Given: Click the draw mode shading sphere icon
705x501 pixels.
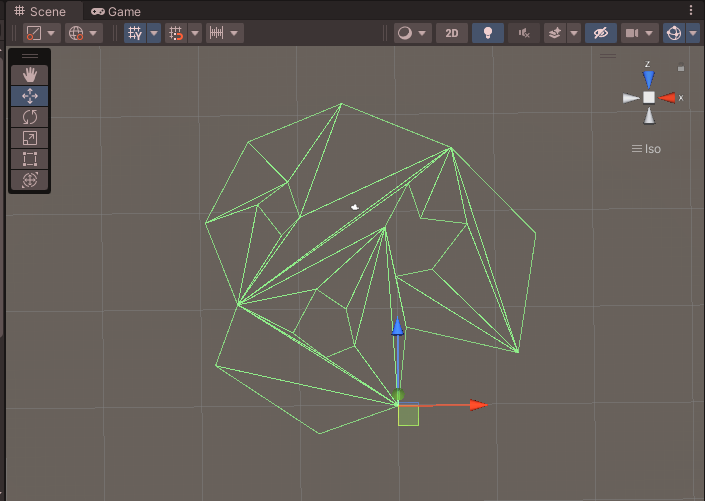Looking at the screenshot, I should (x=405, y=33).
